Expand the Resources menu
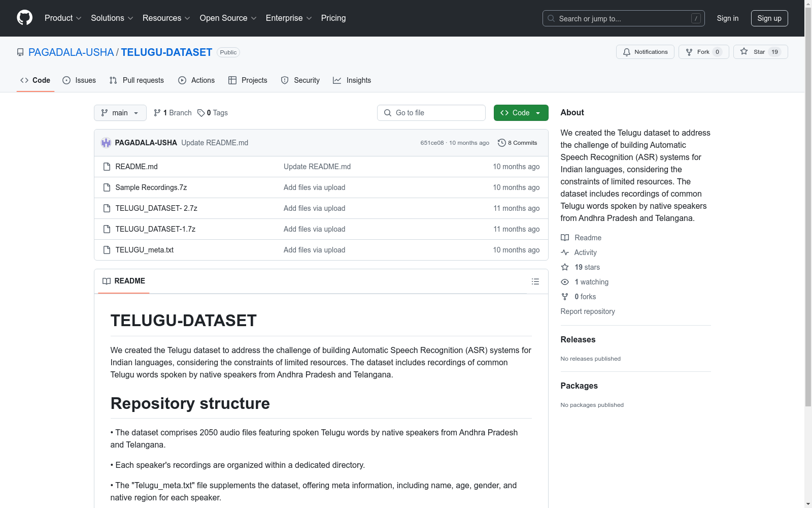 pyautogui.click(x=166, y=18)
